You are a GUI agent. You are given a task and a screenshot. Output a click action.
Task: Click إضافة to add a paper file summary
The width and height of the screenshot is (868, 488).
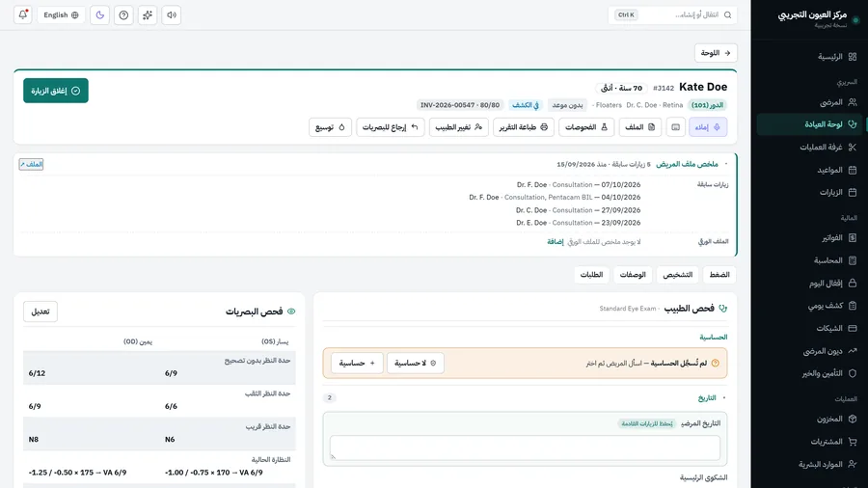(556, 242)
